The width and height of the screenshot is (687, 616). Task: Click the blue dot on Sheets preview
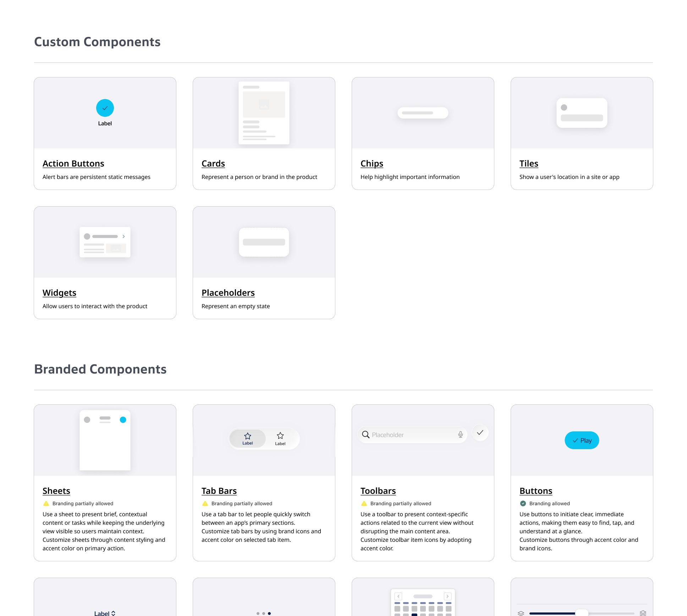(123, 420)
